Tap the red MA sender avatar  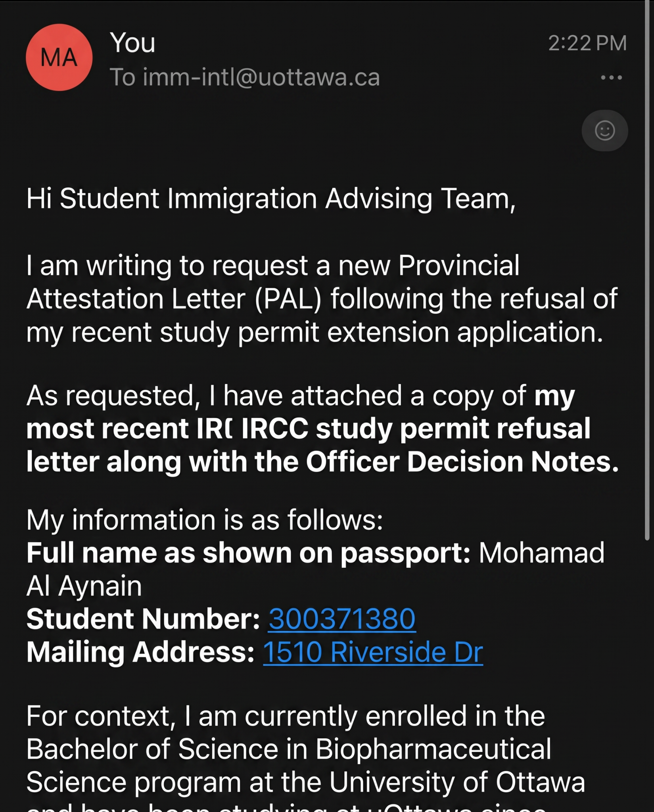(x=59, y=57)
